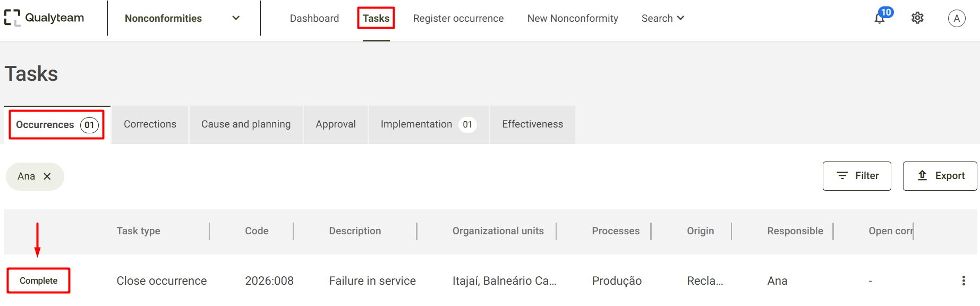Open settings gear icon
This screenshot has width=980, height=306.
coord(917,18)
